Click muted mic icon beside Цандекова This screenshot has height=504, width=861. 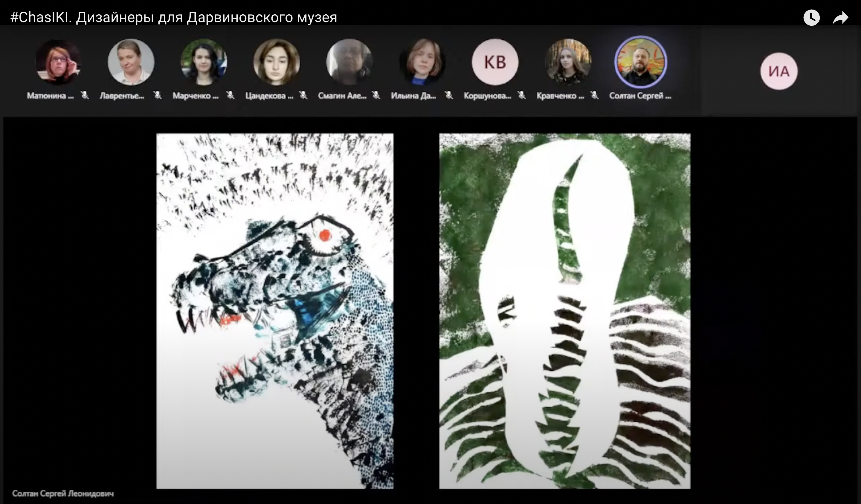[303, 95]
